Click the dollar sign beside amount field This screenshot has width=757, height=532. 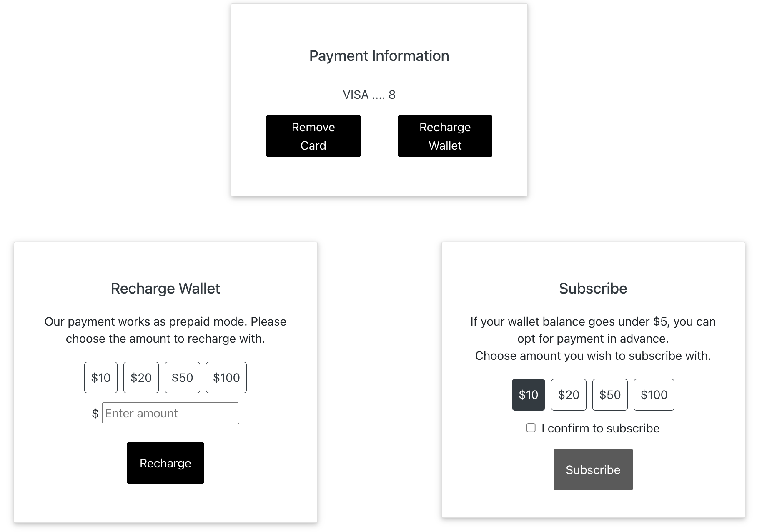coord(95,414)
